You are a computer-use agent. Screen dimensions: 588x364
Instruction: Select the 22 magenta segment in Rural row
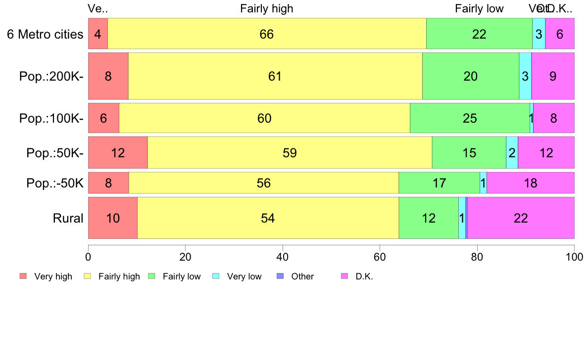(x=521, y=218)
